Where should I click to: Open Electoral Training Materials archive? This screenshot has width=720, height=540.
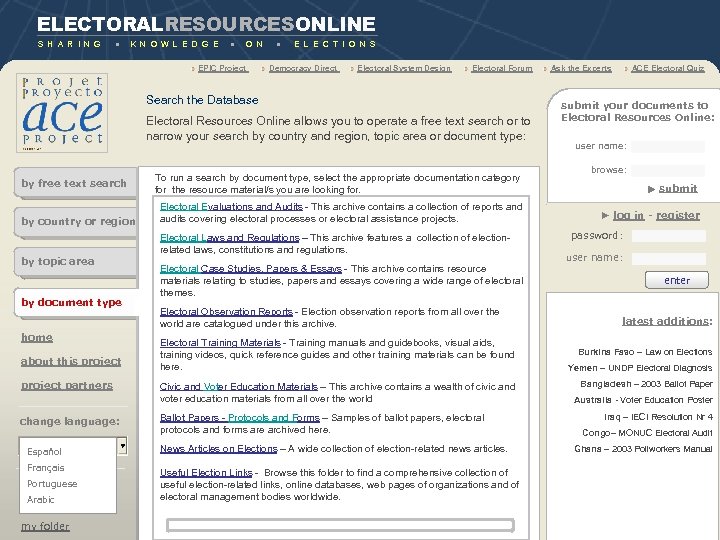coord(220,343)
